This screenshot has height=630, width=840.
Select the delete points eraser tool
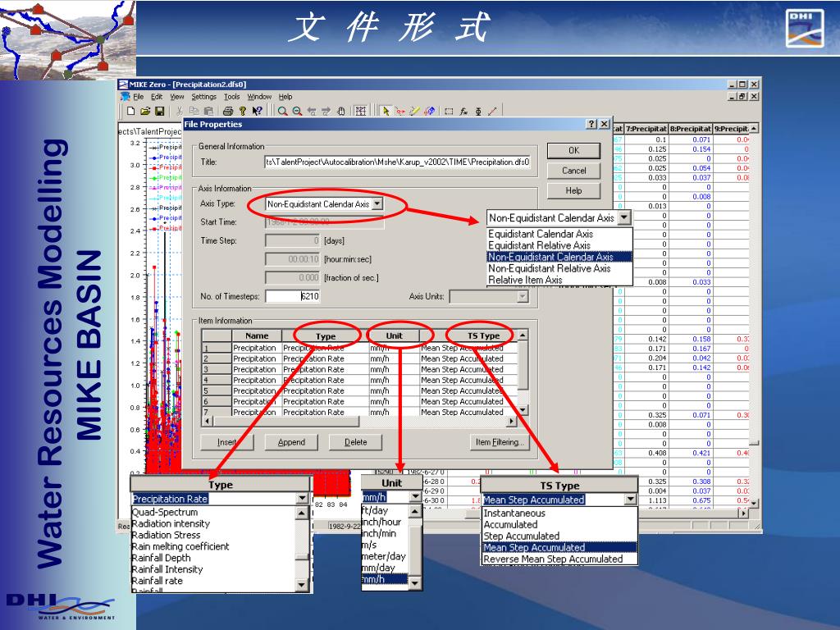[x=429, y=111]
